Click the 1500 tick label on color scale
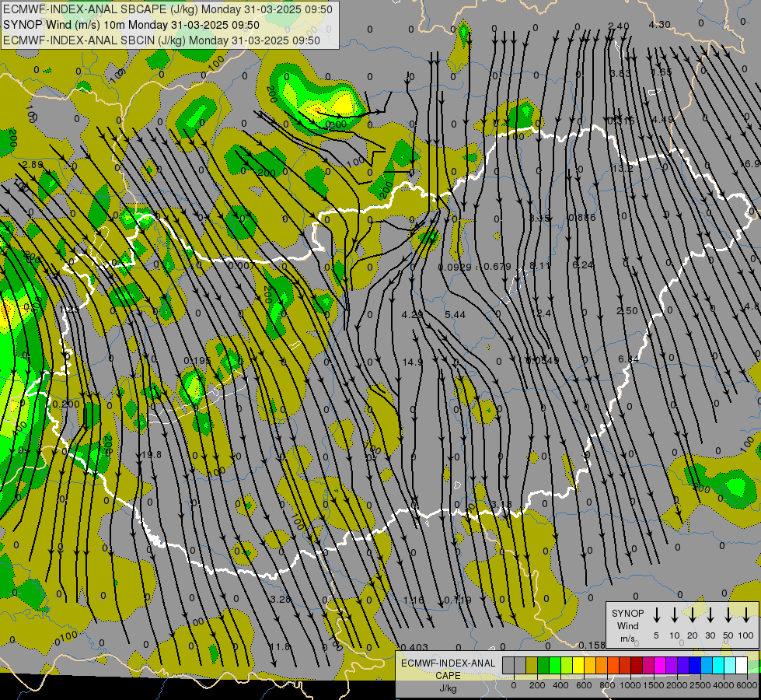This screenshot has height=700, width=761. click(653, 685)
